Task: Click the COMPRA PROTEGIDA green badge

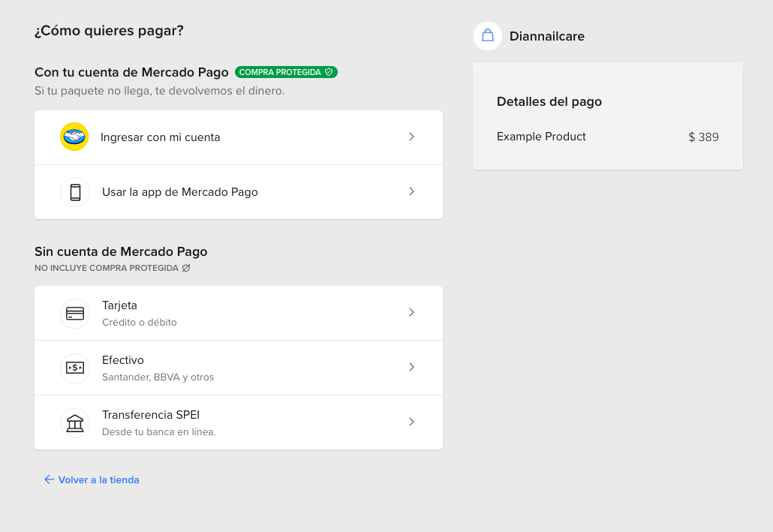Action: (286, 72)
